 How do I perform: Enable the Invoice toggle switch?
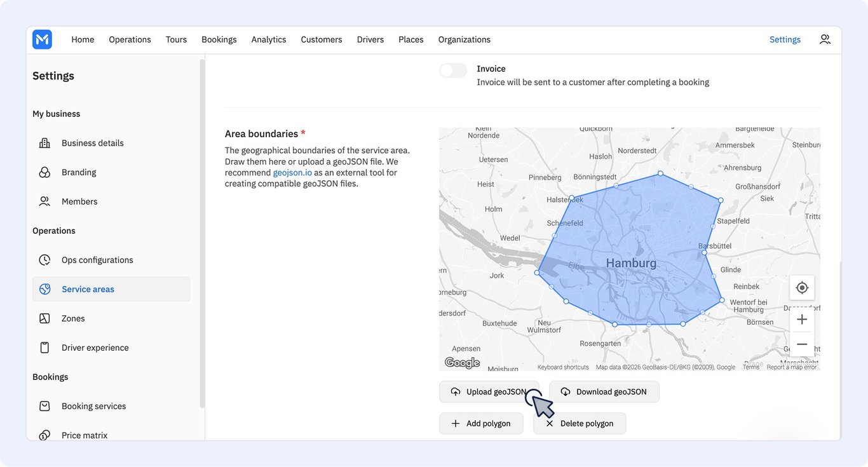453,71
